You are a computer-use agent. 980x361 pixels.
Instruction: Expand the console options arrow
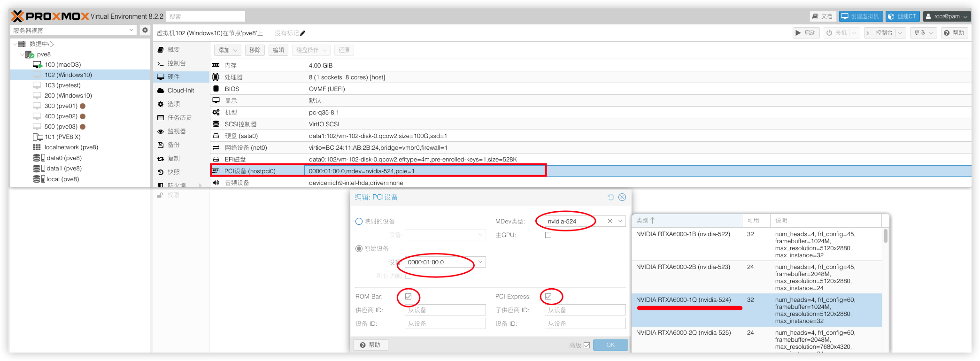tap(900, 33)
